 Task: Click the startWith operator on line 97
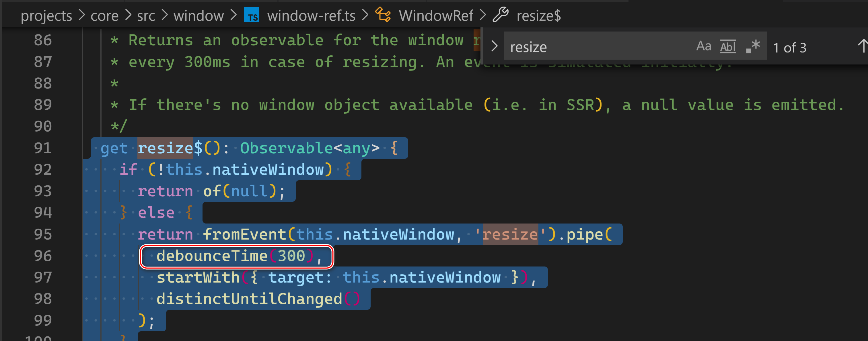tap(198, 278)
